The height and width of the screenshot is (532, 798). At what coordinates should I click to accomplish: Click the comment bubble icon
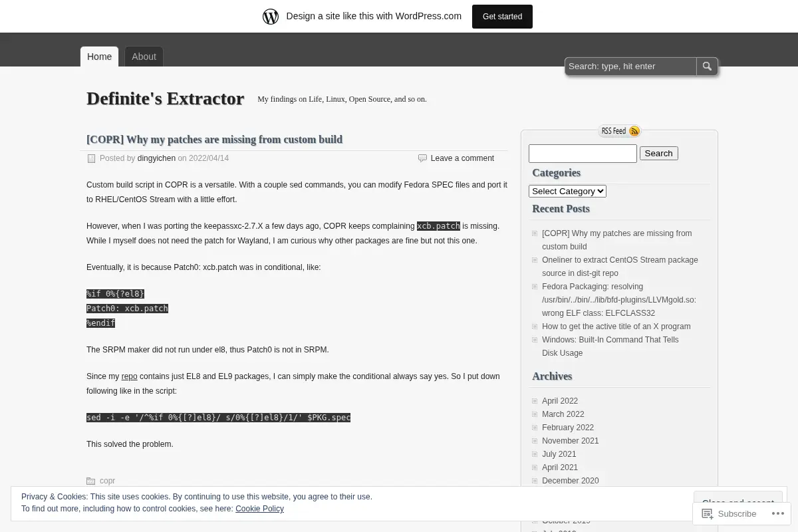422,158
